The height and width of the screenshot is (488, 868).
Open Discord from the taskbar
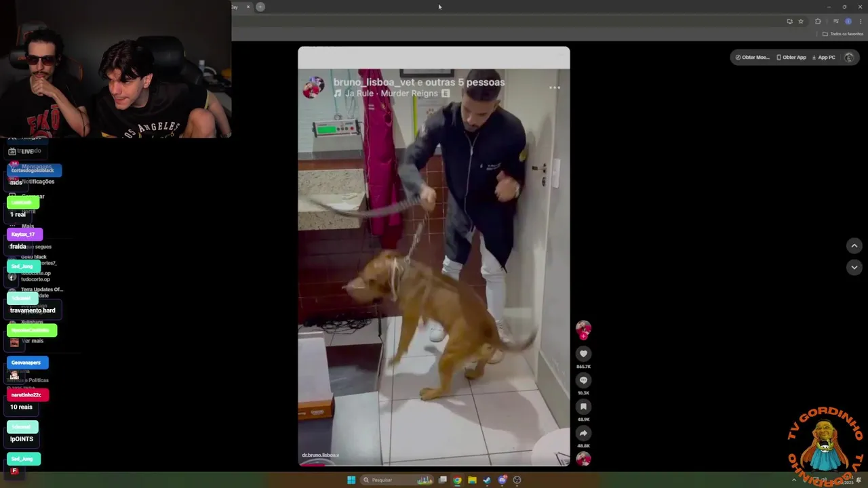click(x=502, y=480)
